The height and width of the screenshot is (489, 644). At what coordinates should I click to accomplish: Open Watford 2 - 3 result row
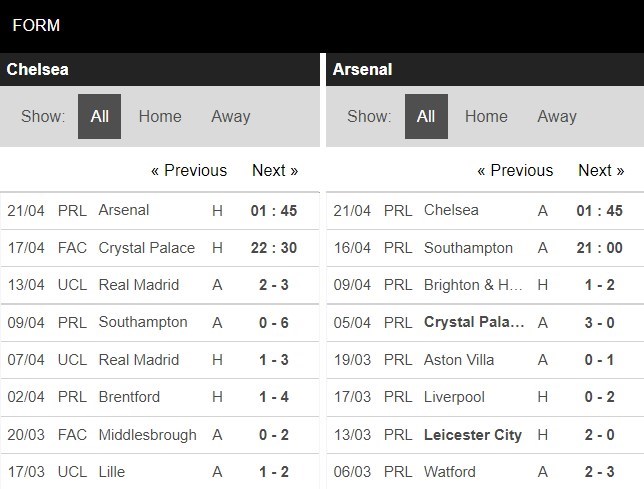[x=485, y=472]
